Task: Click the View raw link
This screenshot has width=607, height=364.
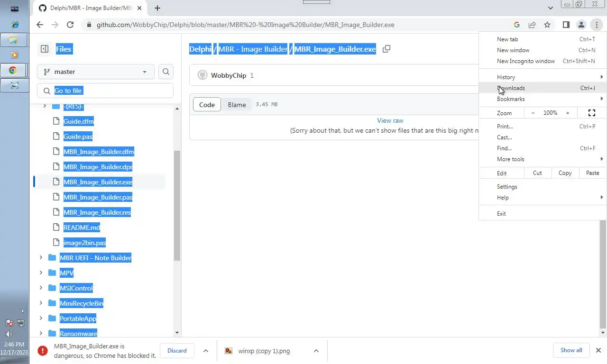Action: pos(390,121)
